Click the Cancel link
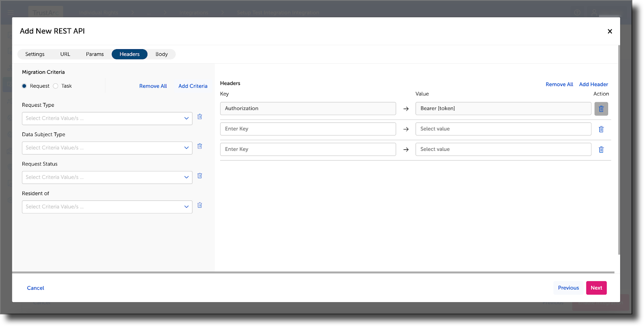644x326 pixels. coord(35,288)
